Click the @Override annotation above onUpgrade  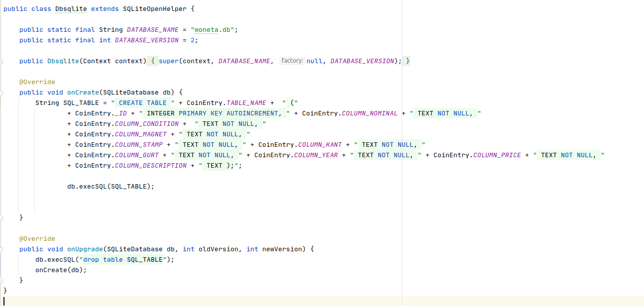point(37,239)
